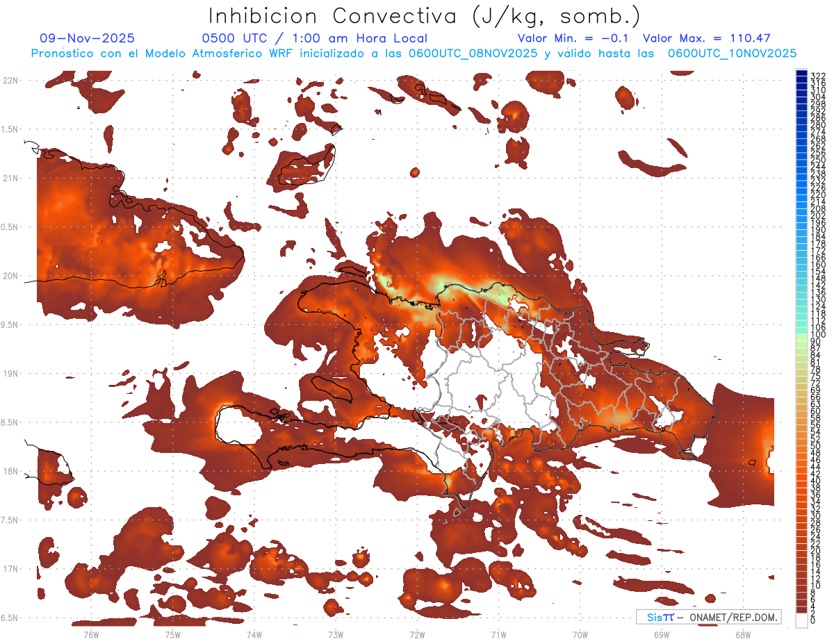Image resolution: width=834 pixels, height=644 pixels.
Task: Click the "20N" latitude label
Action: [x=10, y=276]
